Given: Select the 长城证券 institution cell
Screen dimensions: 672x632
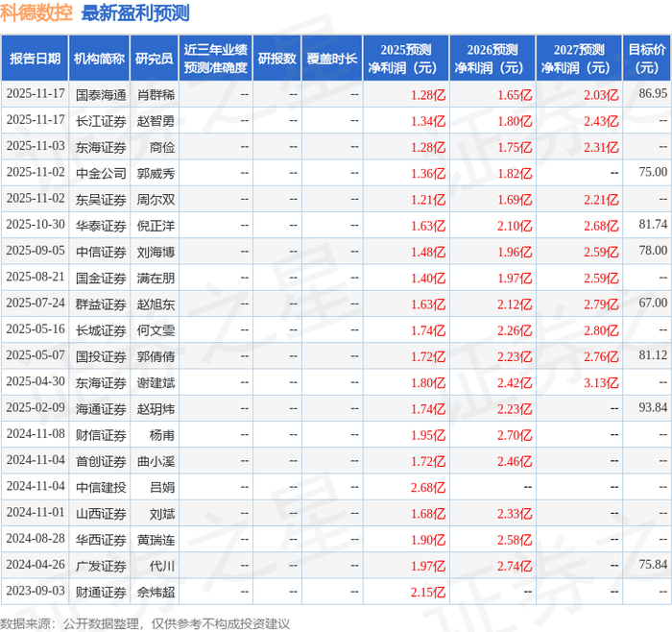Looking at the screenshot, I should [x=101, y=330].
